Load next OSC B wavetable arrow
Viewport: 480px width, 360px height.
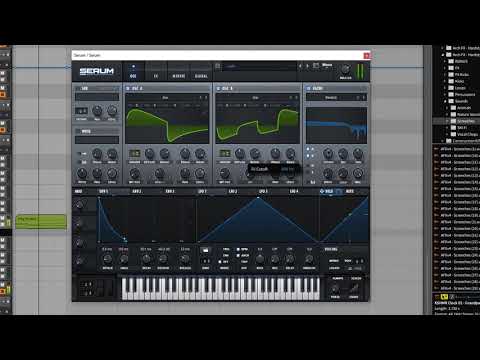296,98
